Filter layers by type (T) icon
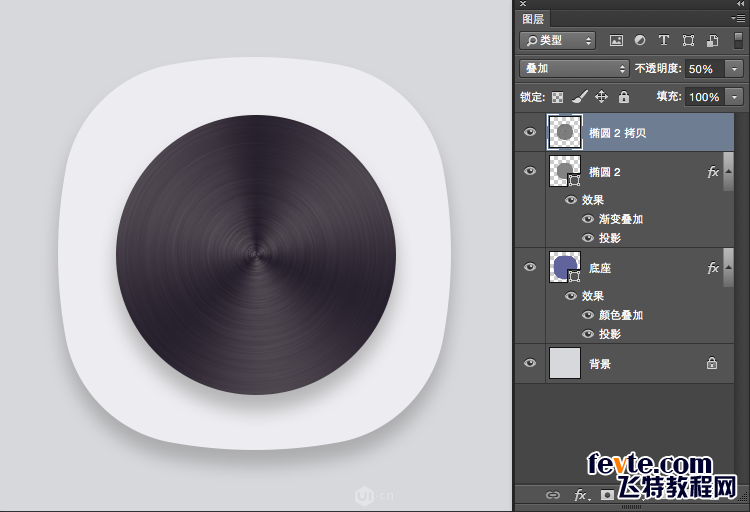Image resolution: width=750 pixels, height=512 pixels. click(x=664, y=41)
